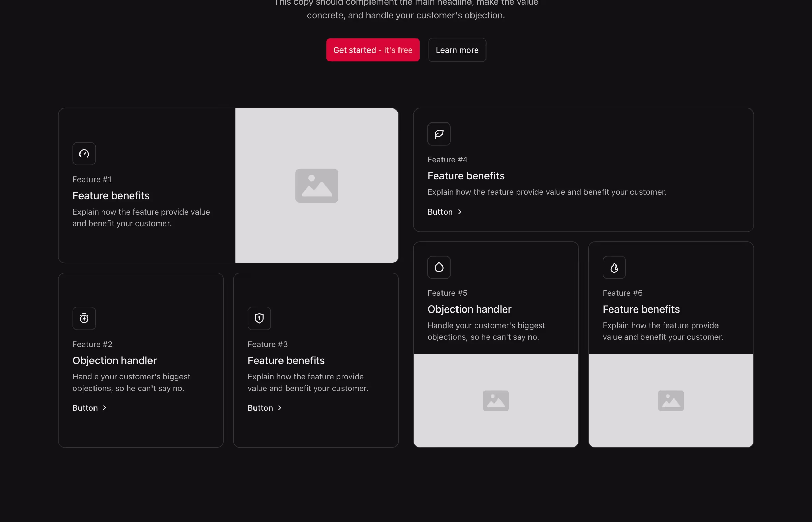Open the chevron next to Feature #4 Button
The height and width of the screenshot is (522, 812).
459,212
